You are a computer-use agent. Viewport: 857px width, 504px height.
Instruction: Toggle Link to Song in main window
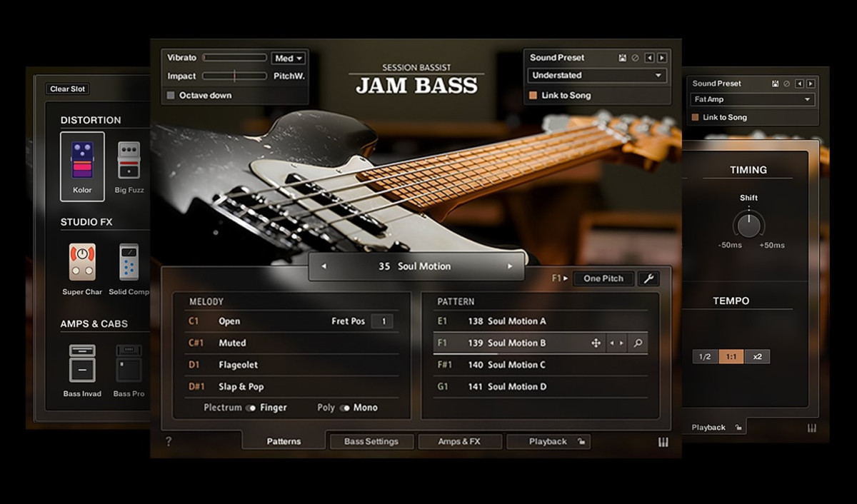[533, 96]
